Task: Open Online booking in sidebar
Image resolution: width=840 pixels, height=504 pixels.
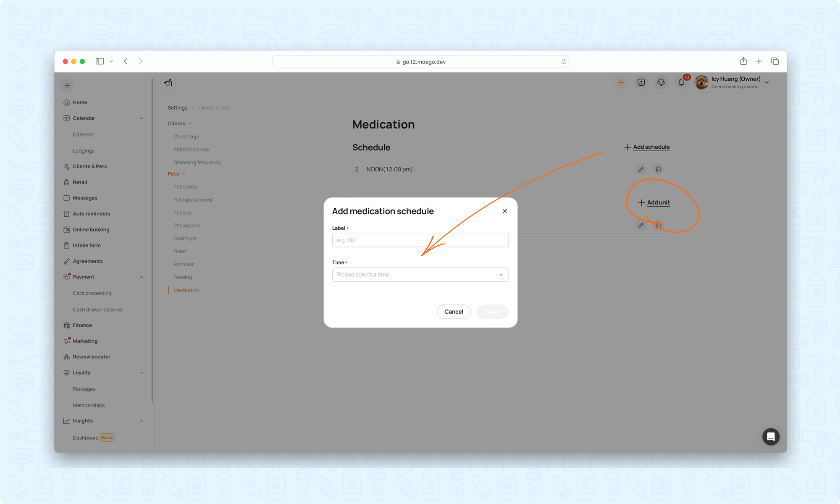Action: pos(91,230)
